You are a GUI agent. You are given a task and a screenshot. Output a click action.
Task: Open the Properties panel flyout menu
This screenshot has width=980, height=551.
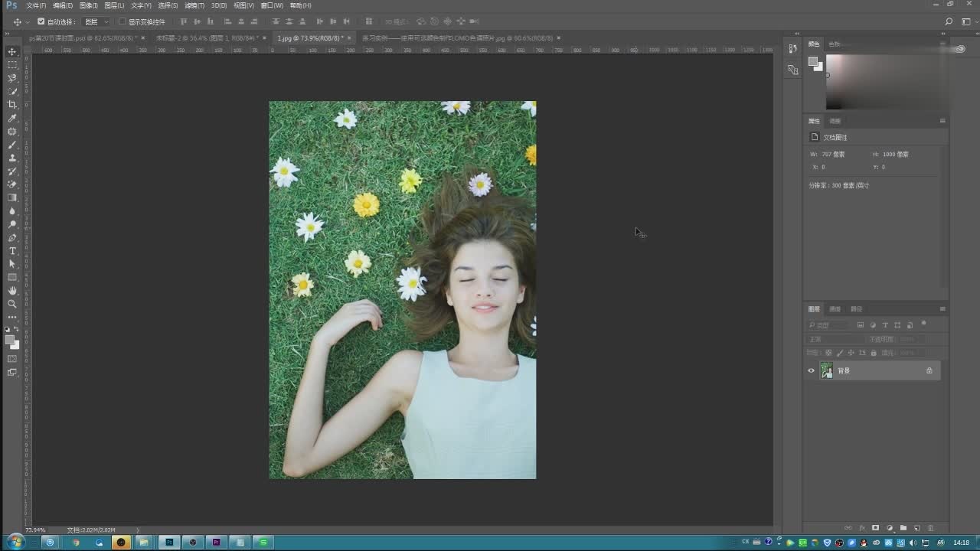pyautogui.click(x=942, y=121)
